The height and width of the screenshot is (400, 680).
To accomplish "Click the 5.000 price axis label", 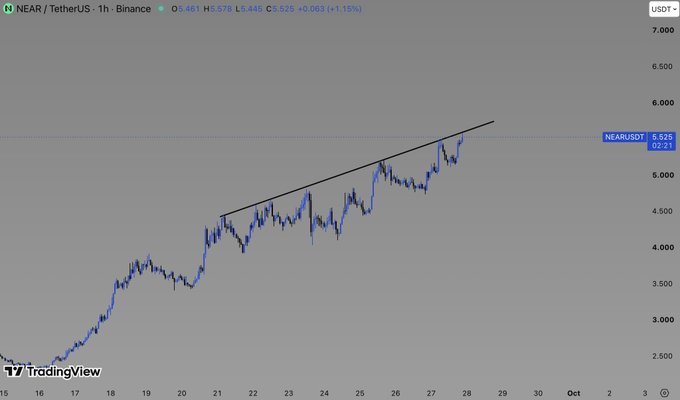I will pyautogui.click(x=663, y=175).
